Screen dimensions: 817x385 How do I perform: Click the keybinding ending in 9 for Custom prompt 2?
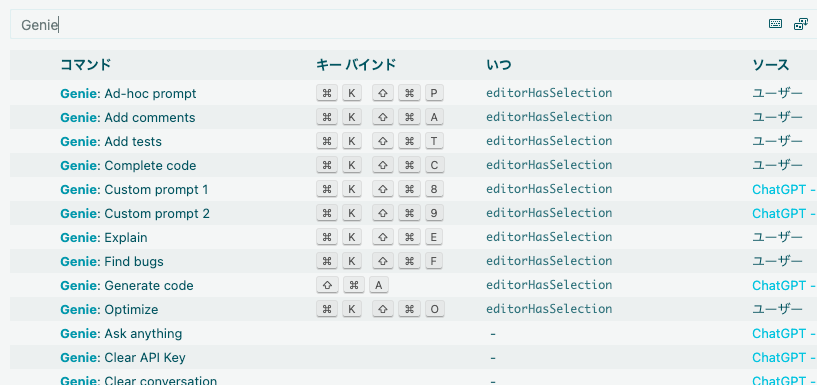point(380,213)
